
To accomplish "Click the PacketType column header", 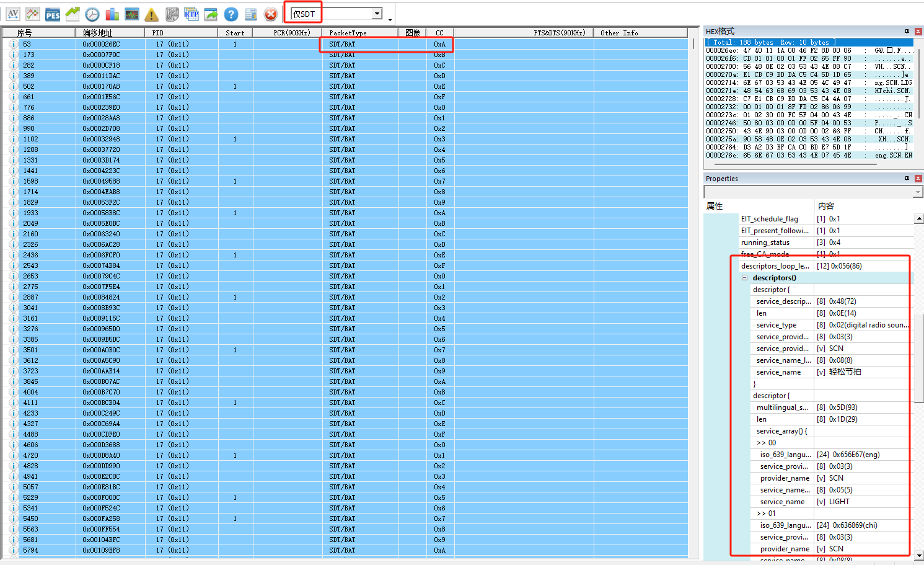I will coord(348,33).
